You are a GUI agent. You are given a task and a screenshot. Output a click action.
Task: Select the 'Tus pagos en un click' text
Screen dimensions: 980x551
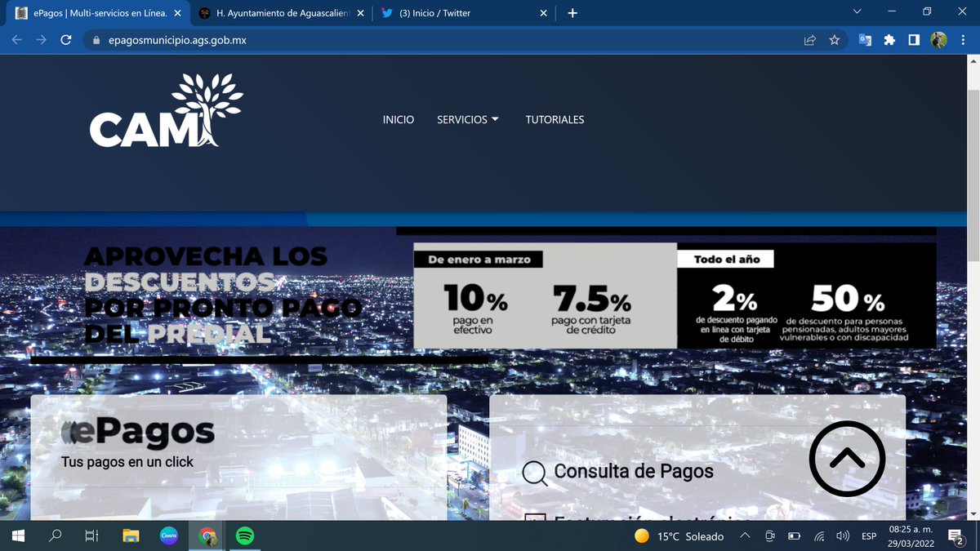coord(127,461)
